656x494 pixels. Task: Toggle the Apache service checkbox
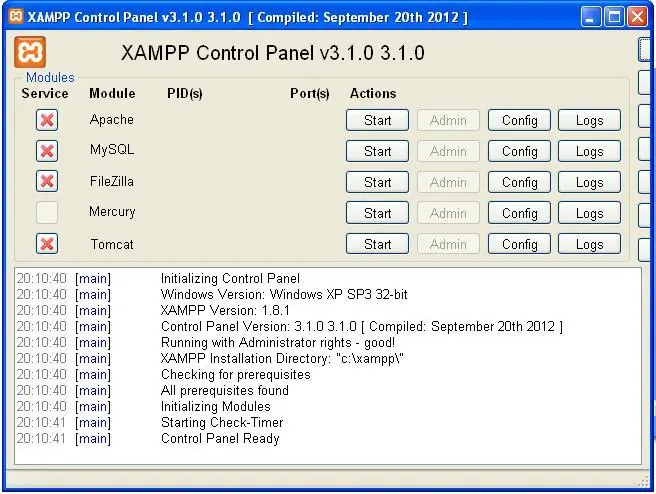pos(47,120)
